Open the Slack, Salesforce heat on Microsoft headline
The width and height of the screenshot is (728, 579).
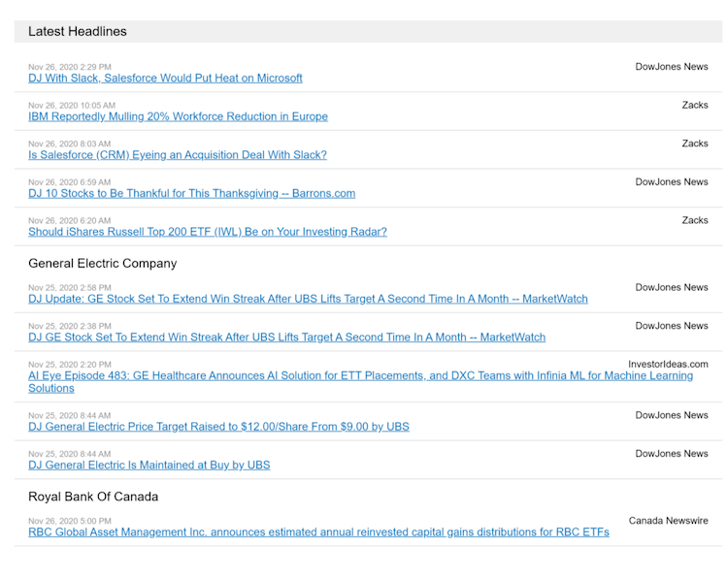pos(165,79)
